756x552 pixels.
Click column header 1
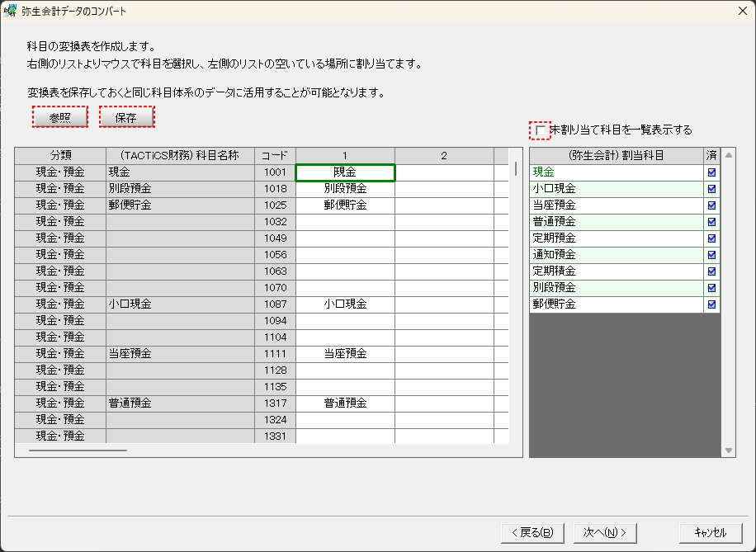345,156
